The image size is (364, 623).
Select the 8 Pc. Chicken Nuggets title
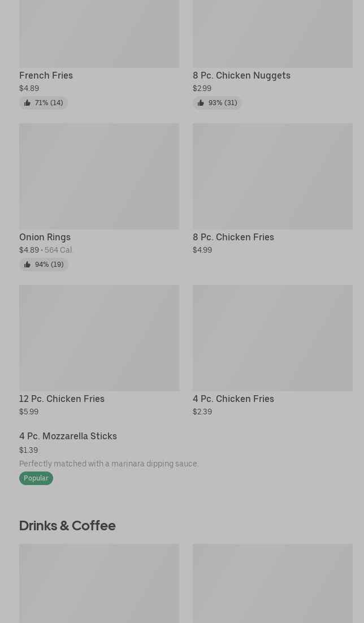coord(241,75)
